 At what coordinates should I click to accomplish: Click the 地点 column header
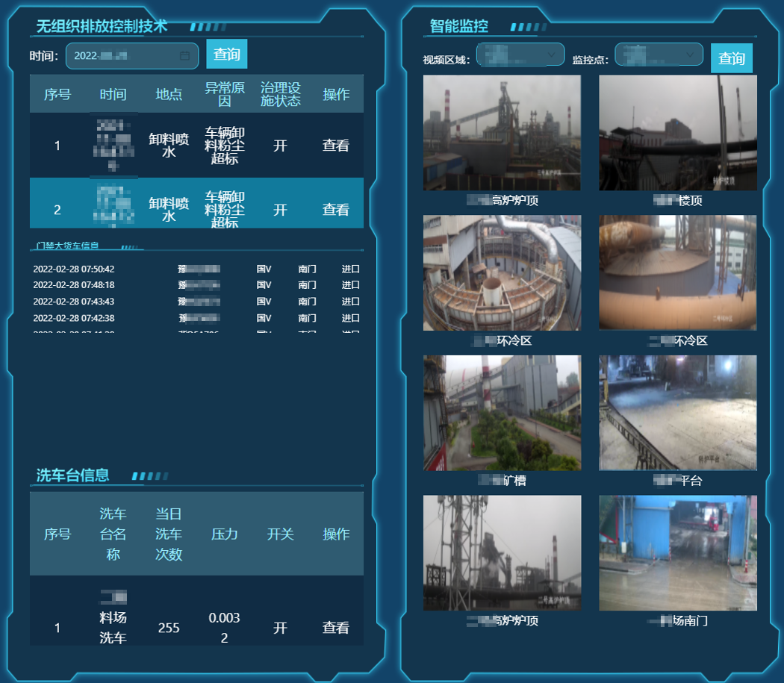pos(169,94)
